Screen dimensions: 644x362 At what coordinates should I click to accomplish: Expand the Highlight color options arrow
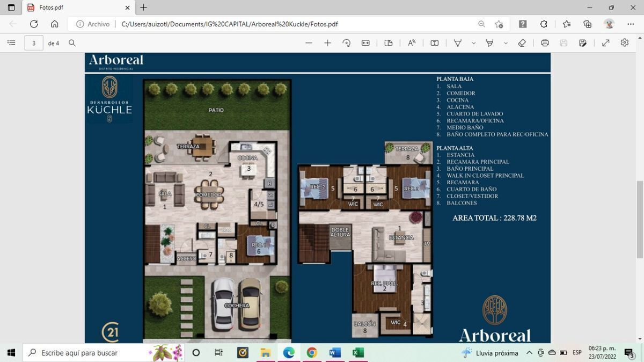point(506,43)
